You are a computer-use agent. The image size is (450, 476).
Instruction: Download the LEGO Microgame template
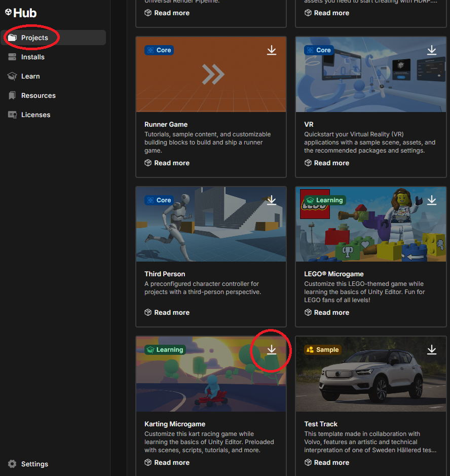431,200
